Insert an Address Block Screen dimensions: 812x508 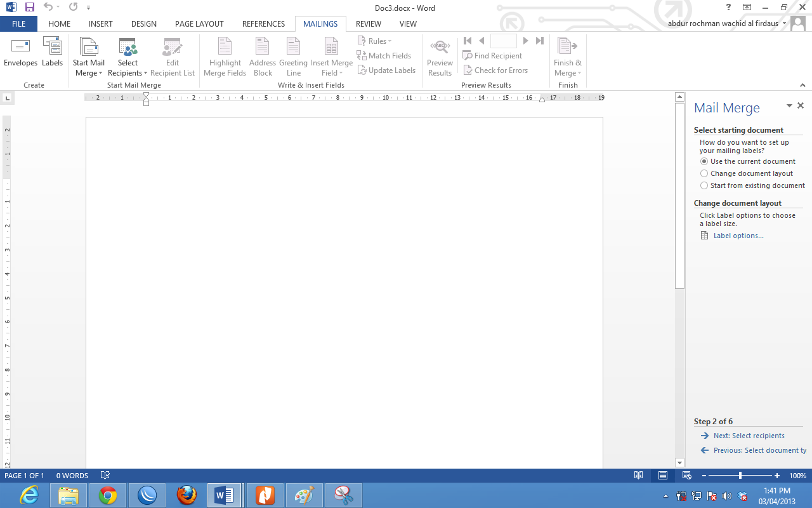point(263,57)
